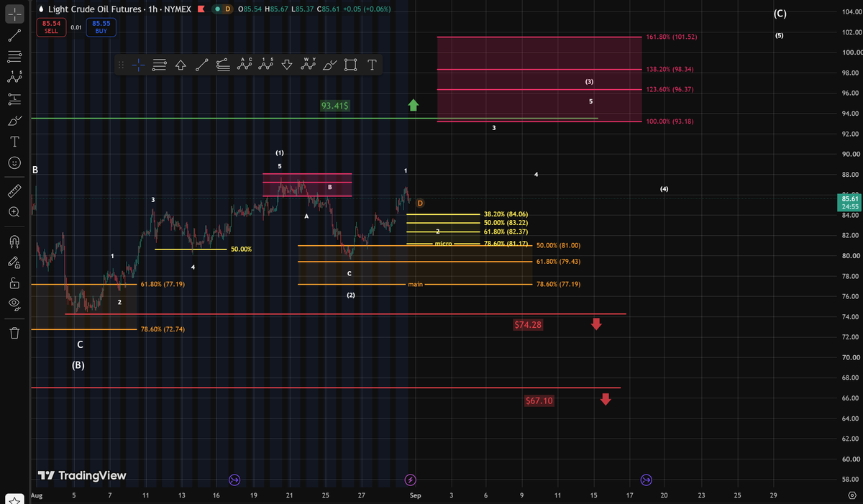
Task: Select the trend line tool in left sidebar
Action: (15, 35)
